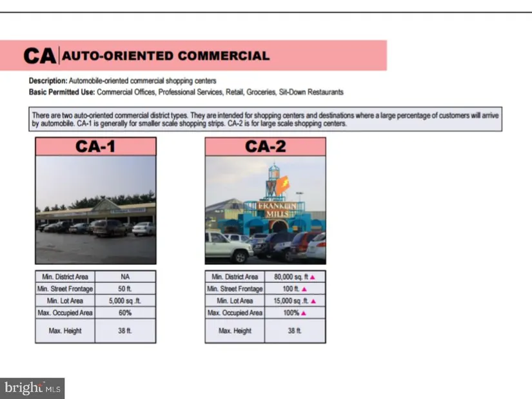This screenshot has height=399, width=532.
Task: Open the CA-1 shopping strip photo
Action: [x=95, y=209]
